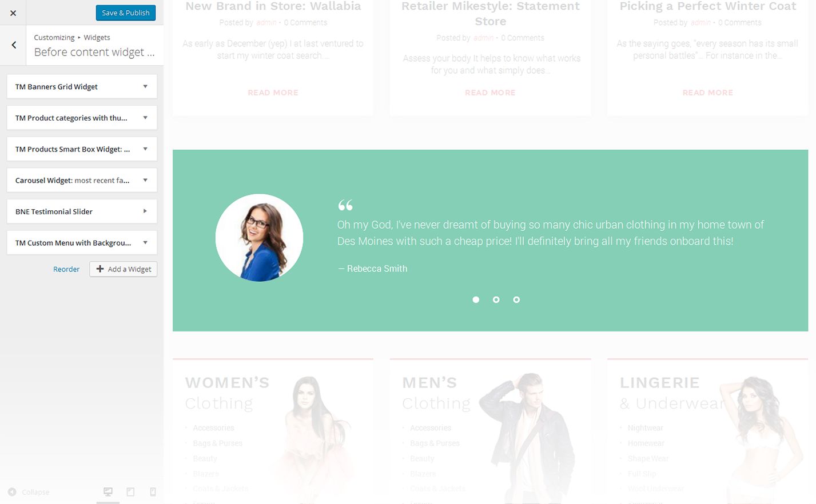Select the first testimonial slider dot
The width and height of the screenshot is (816, 504).
point(476,299)
